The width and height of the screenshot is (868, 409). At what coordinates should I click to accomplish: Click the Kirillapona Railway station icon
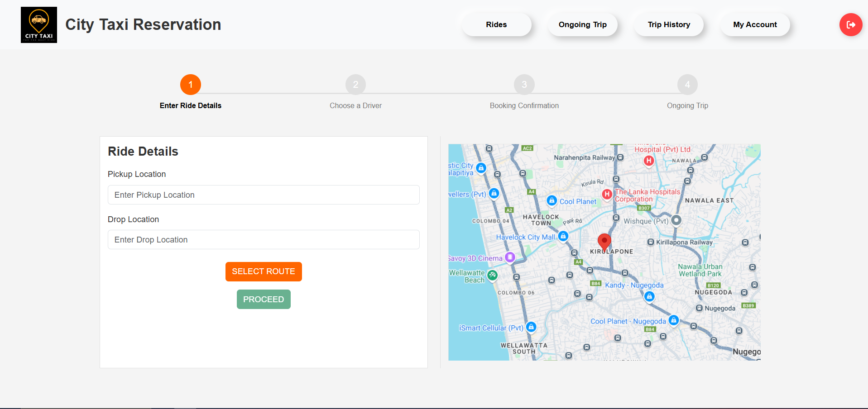[651, 242]
